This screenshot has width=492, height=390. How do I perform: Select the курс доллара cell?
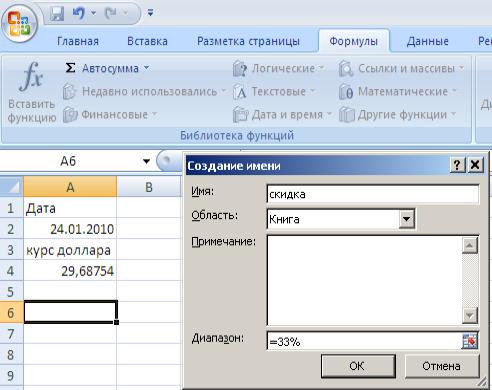pos(70,250)
